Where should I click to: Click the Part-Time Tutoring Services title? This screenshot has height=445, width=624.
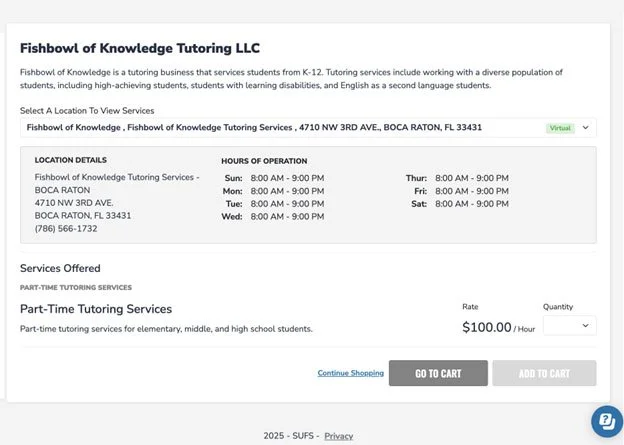[96, 309]
